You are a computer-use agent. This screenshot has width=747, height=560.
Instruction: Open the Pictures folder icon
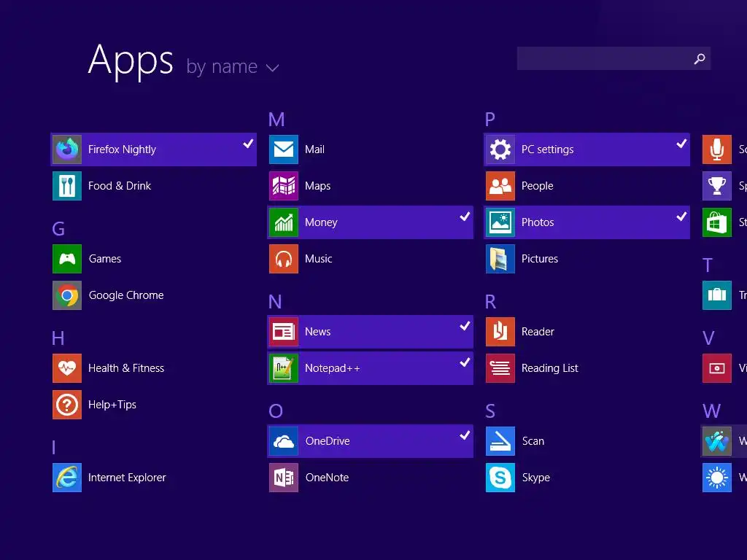pos(500,259)
